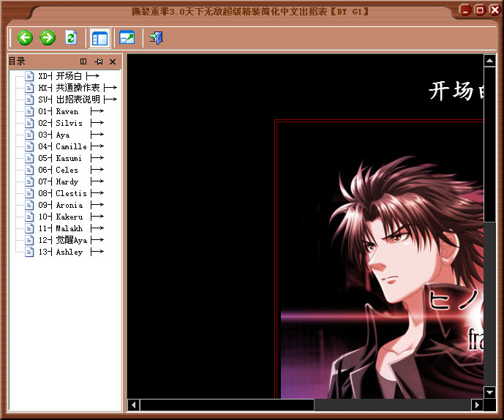Click the horizontal scrollbar right arrow

click(477, 405)
